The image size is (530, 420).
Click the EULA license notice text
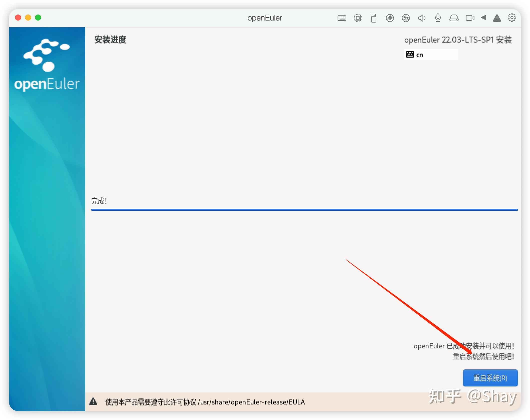click(205, 402)
